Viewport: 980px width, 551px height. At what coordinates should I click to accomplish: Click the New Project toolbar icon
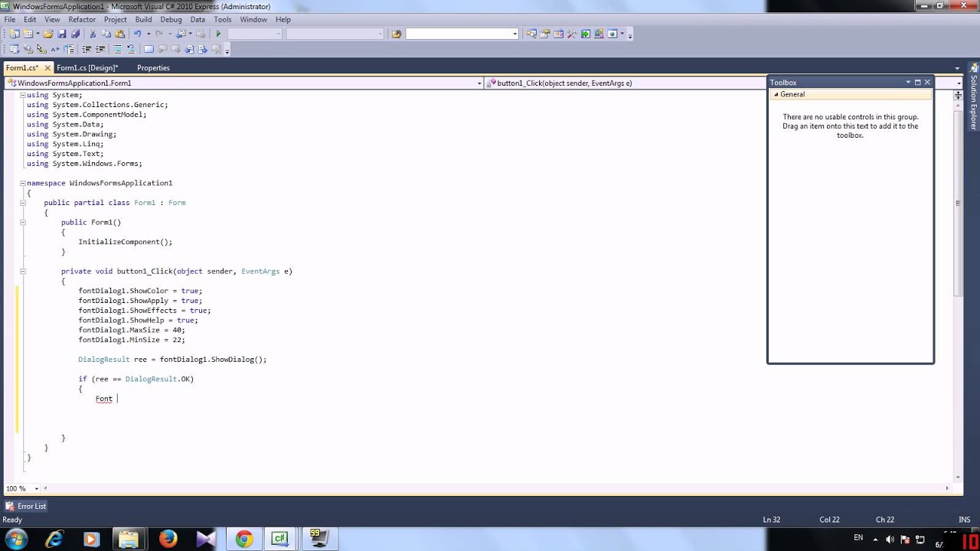tap(15, 34)
